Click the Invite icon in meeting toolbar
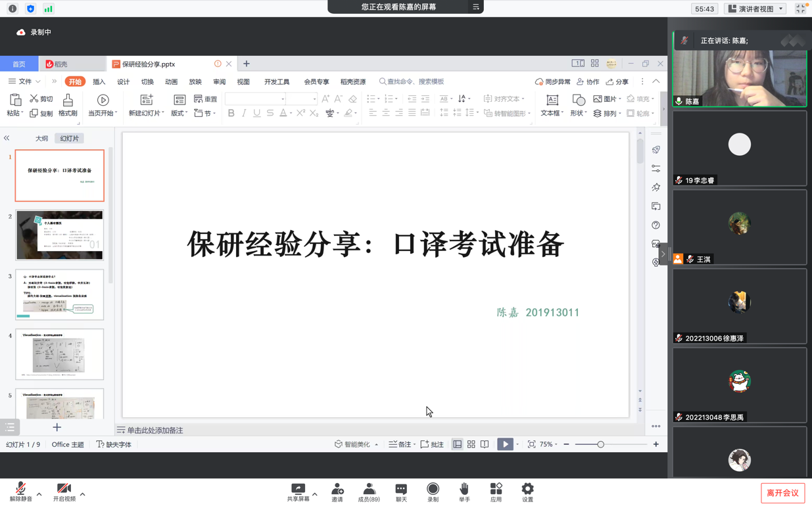 pos(337,490)
